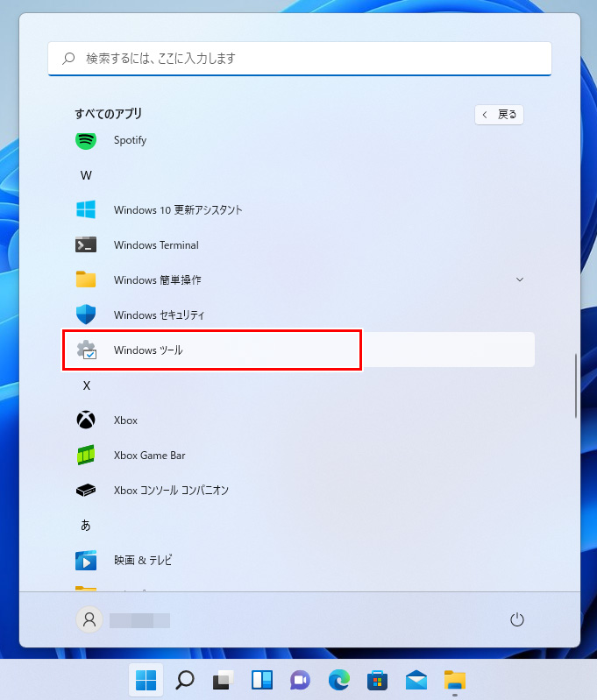Select Windows Terminal text label

tap(156, 245)
